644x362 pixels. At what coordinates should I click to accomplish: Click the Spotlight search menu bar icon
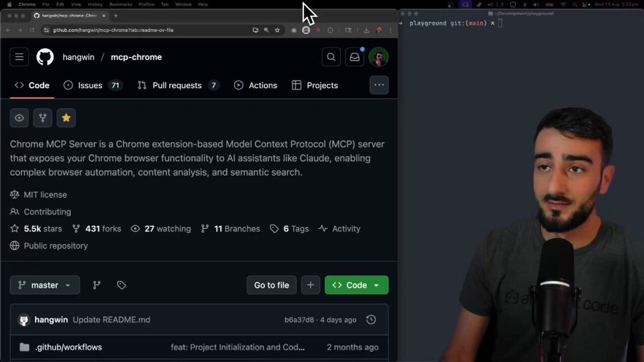[x=574, y=4]
